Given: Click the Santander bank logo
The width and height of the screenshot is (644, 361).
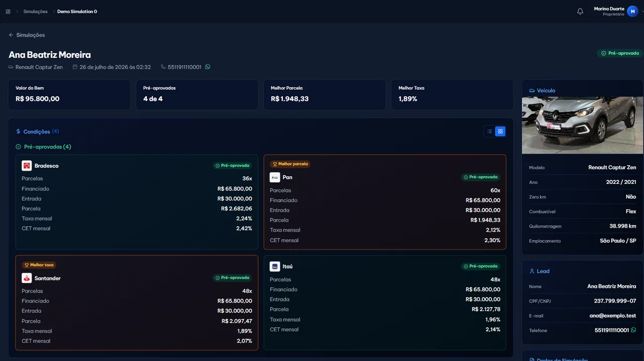Looking at the screenshot, I should [x=27, y=278].
